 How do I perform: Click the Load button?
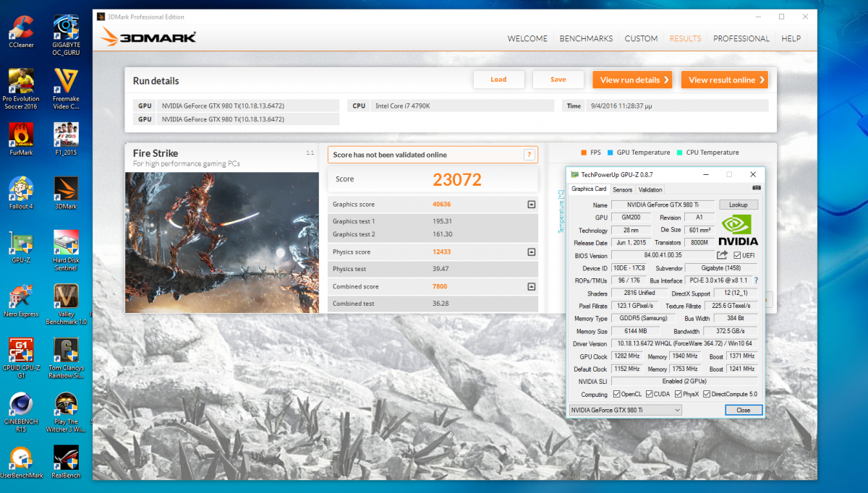point(498,80)
